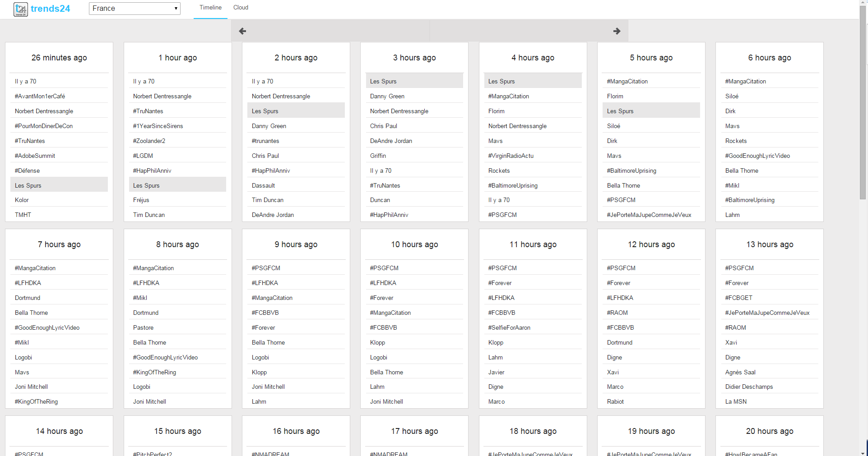Open the trends24 home link text
This screenshot has height=456, width=868.
51,9
